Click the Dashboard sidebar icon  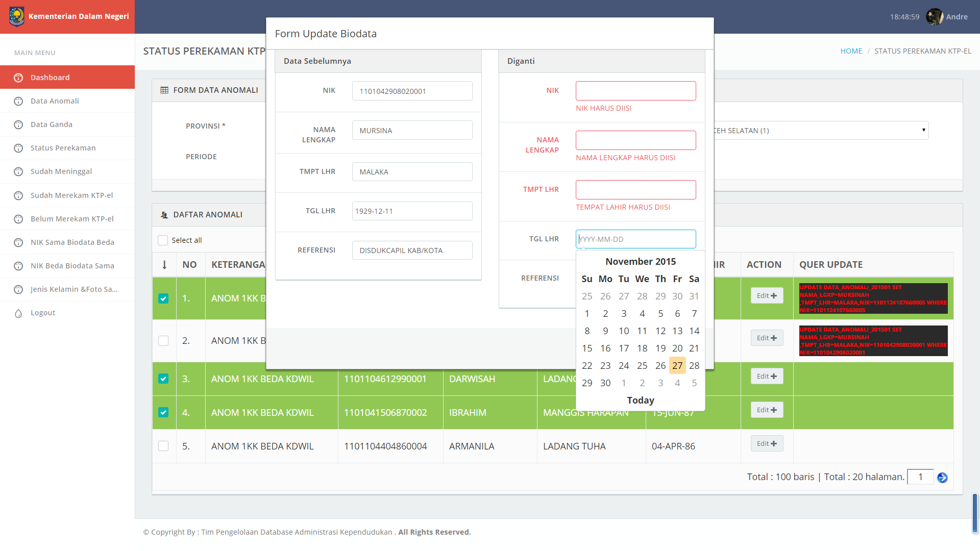18,78
